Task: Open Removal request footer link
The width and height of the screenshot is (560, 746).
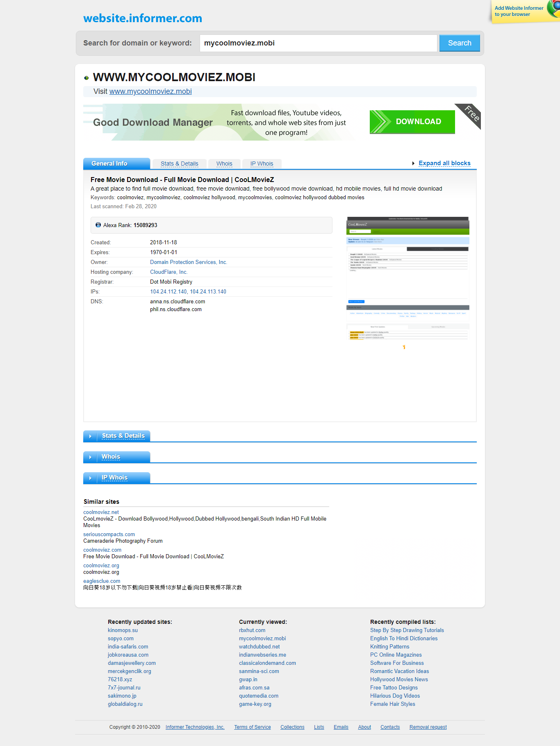Action: (x=428, y=727)
